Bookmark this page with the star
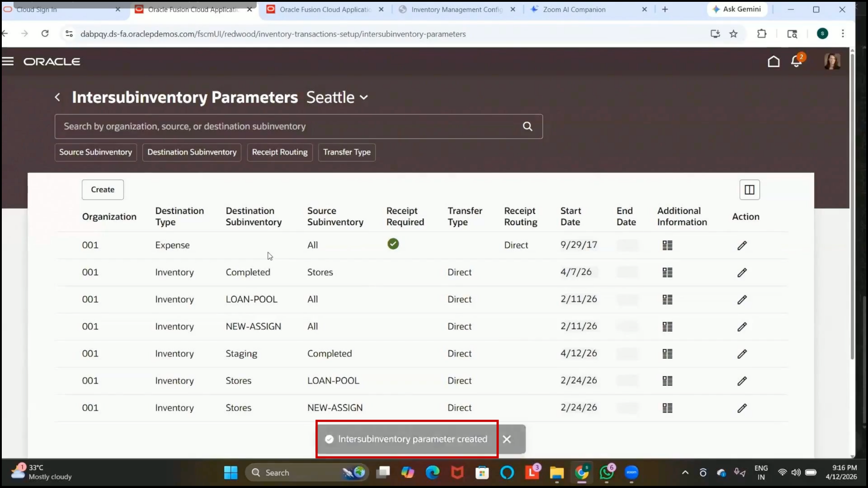Screen dimensions: 868x488 tap(733, 34)
